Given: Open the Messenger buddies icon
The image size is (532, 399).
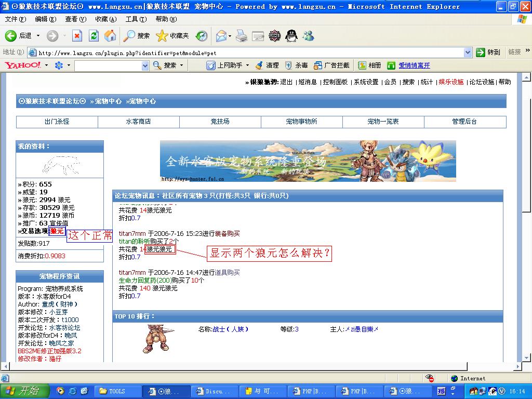Looking at the screenshot, I should click(x=309, y=36).
